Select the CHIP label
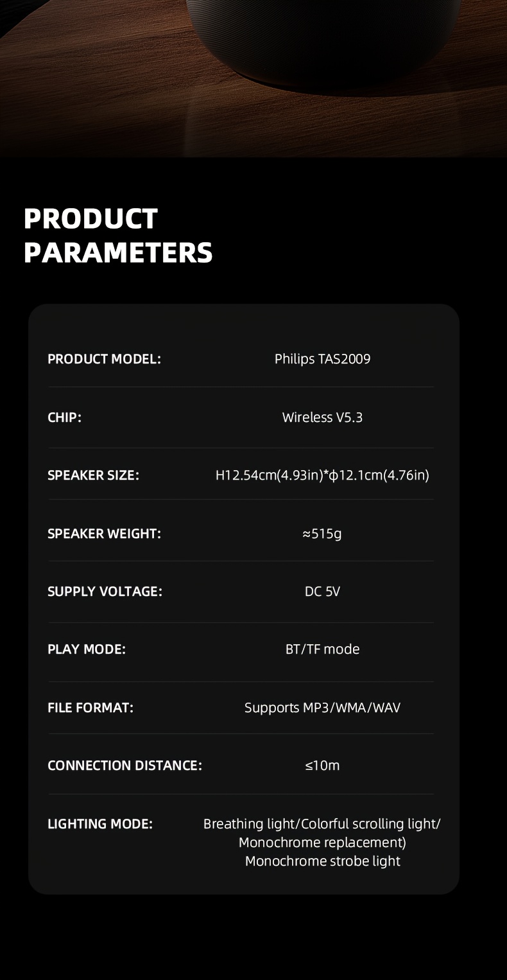Viewport: 507px width, 980px height. (x=64, y=417)
